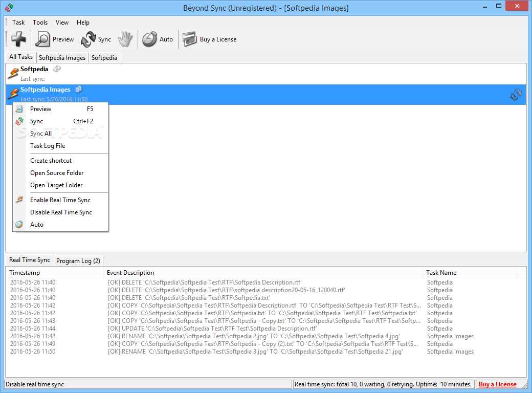Click Real time sync status bar text

(x=383, y=384)
